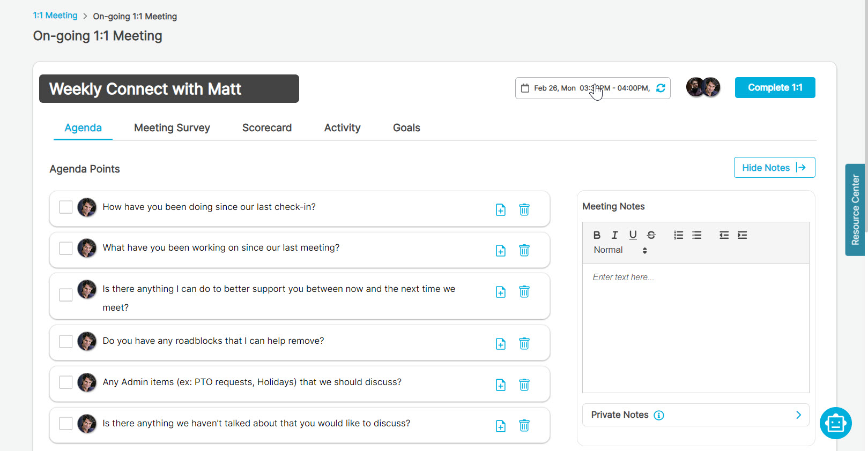Check the 'How have you been doing' agenda item
The image size is (868, 451).
point(66,207)
